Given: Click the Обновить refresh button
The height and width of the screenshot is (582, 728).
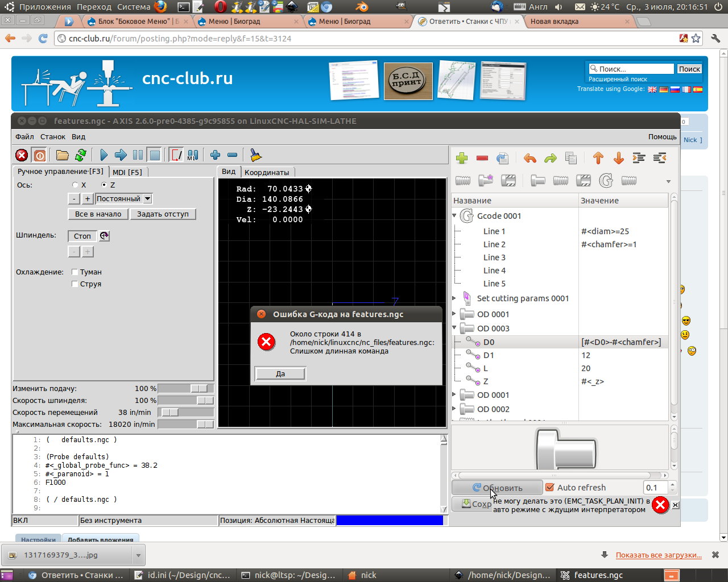Looking at the screenshot, I should pyautogui.click(x=497, y=488).
